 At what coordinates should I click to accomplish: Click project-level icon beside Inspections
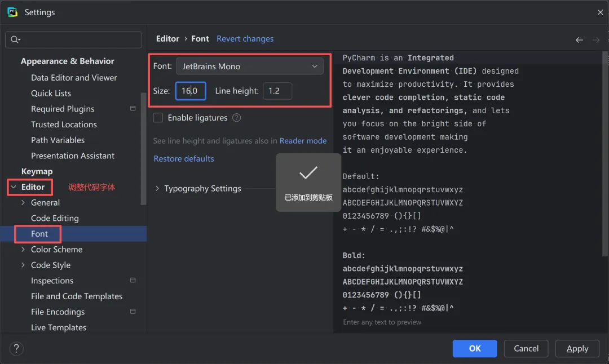pyautogui.click(x=133, y=280)
